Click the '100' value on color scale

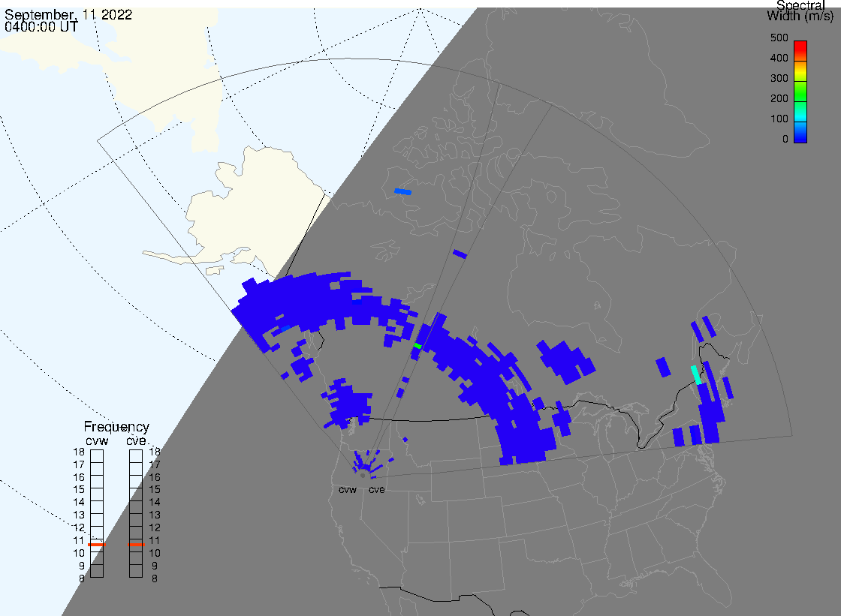click(x=779, y=119)
